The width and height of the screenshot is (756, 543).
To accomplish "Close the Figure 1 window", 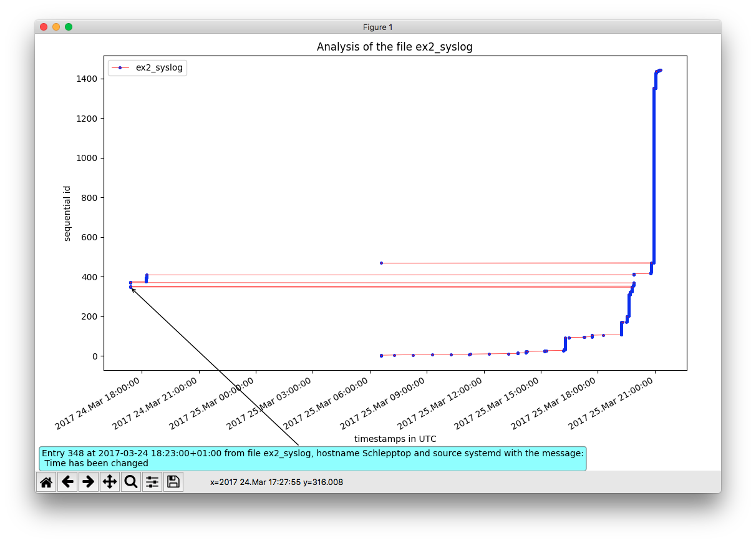I will coord(44,27).
